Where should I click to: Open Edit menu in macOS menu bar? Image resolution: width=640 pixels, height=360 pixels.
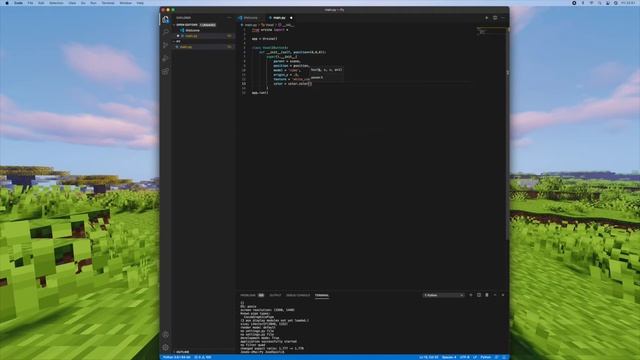pyautogui.click(x=41, y=3)
